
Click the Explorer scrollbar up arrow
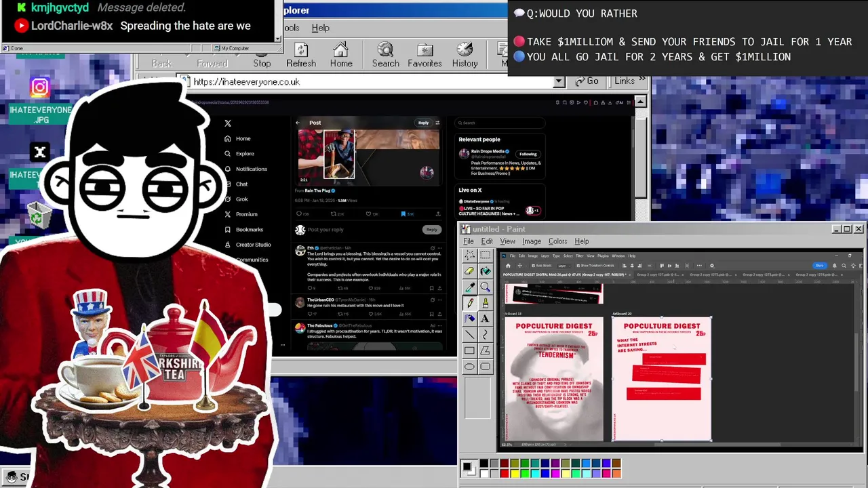(x=641, y=102)
